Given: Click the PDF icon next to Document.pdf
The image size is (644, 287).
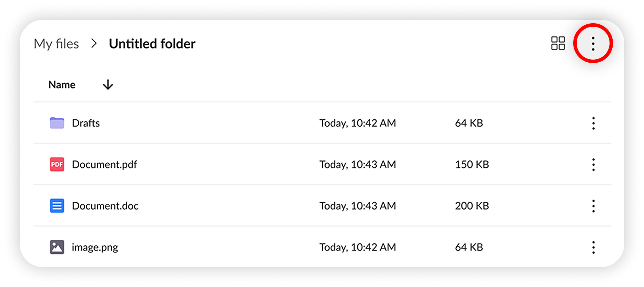Looking at the screenshot, I should point(56,164).
